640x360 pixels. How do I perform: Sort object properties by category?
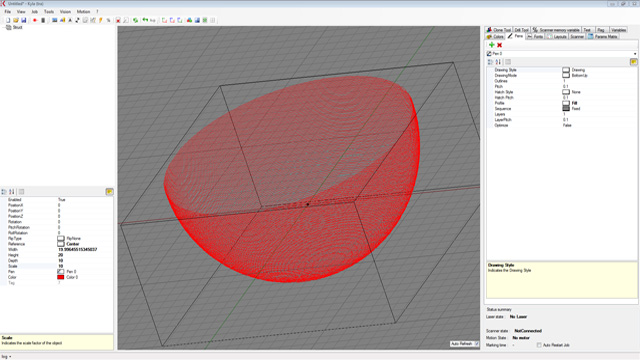pos(4,191)
